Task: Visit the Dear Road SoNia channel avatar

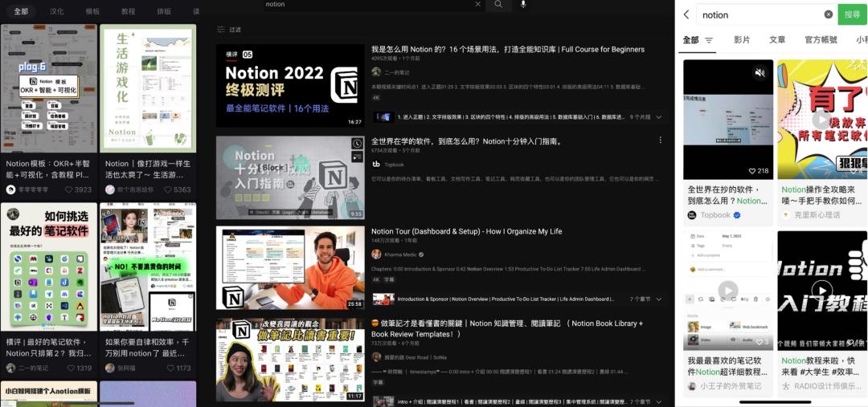Action: tap(376, 357)
